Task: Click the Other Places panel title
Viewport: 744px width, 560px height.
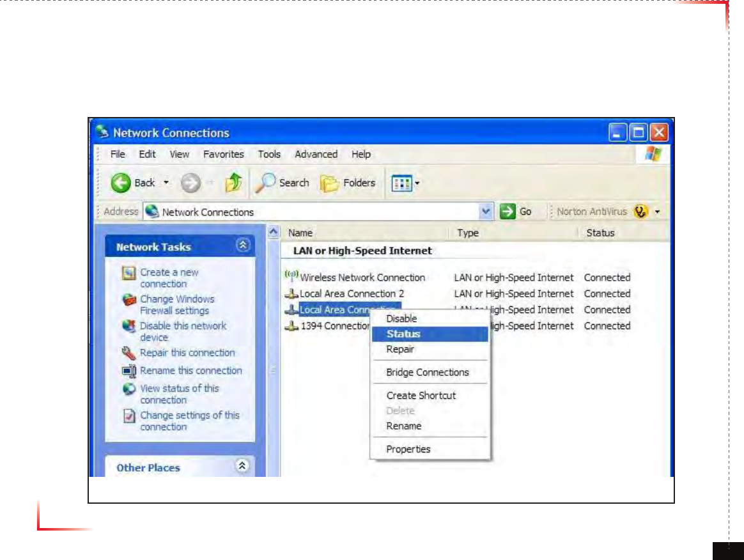Action: 148,467
